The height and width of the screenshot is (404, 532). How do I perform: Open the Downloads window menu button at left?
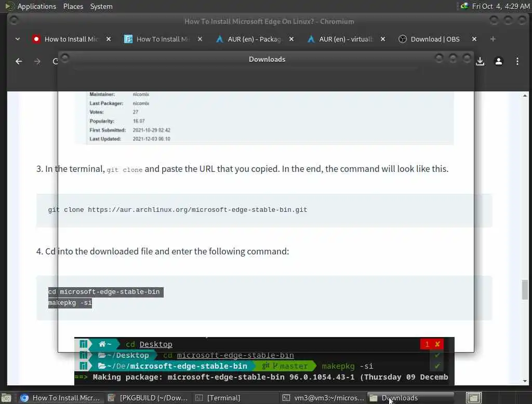(65, 58)
